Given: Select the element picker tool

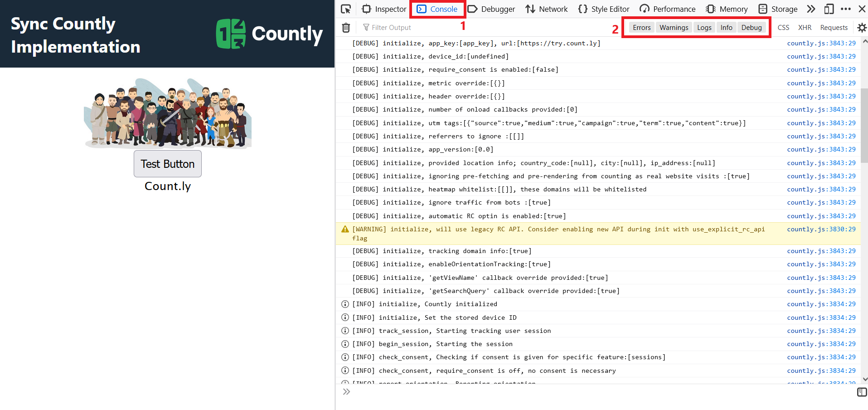Looking at the screenshot, I should point(345,9).
